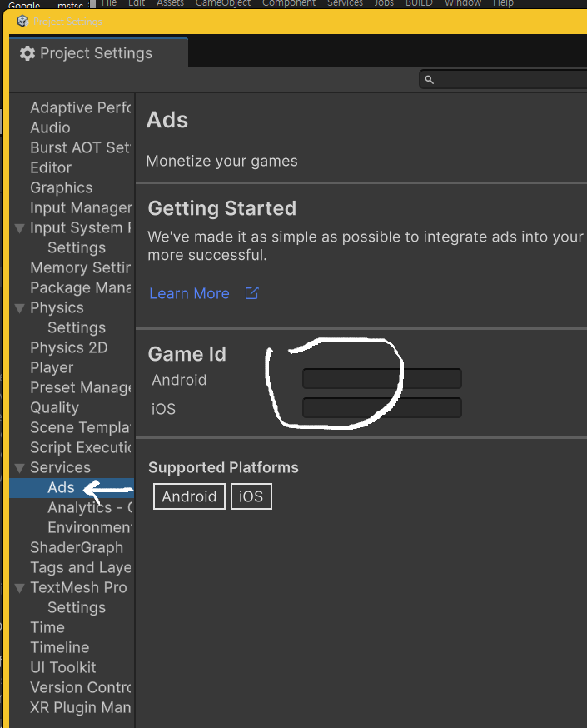Collapse the Physics group arrow

tap(19, 308)
